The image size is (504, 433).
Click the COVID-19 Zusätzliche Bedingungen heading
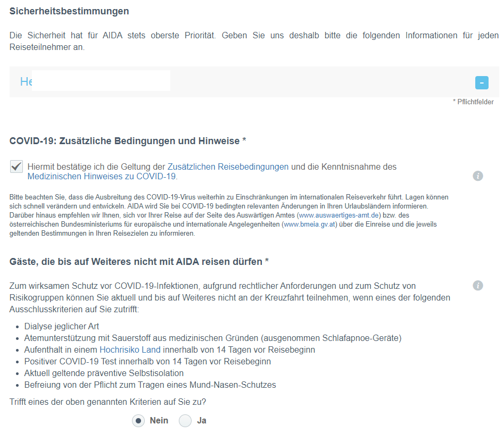pos(128,141)
